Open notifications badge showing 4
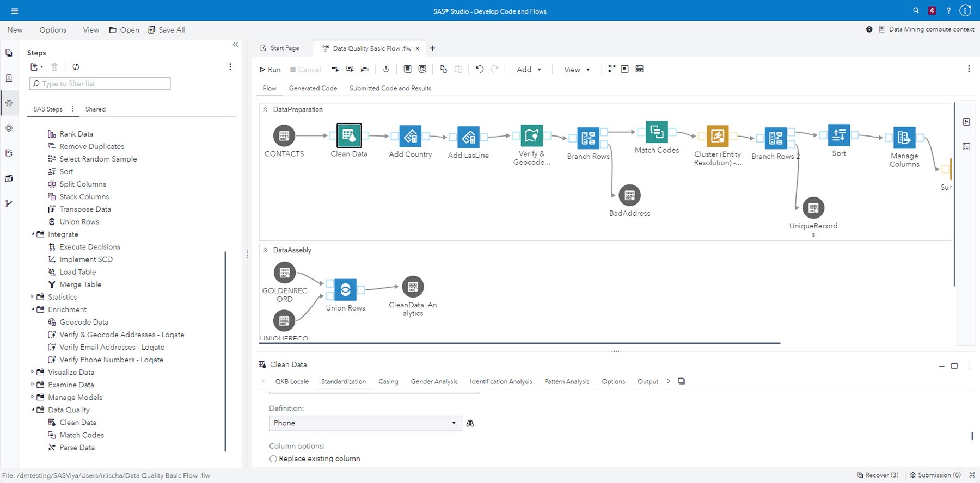The height and width of the screenshot is (483, 980). click(932, 10)
